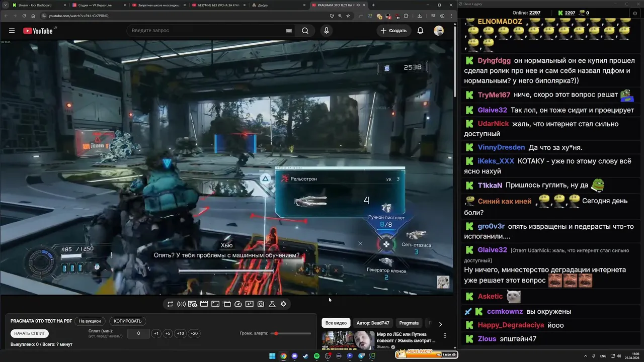Viewport: 644px width, 362px height.
Task: Open the YouTube account avatar menu
Action: point(439,31)
